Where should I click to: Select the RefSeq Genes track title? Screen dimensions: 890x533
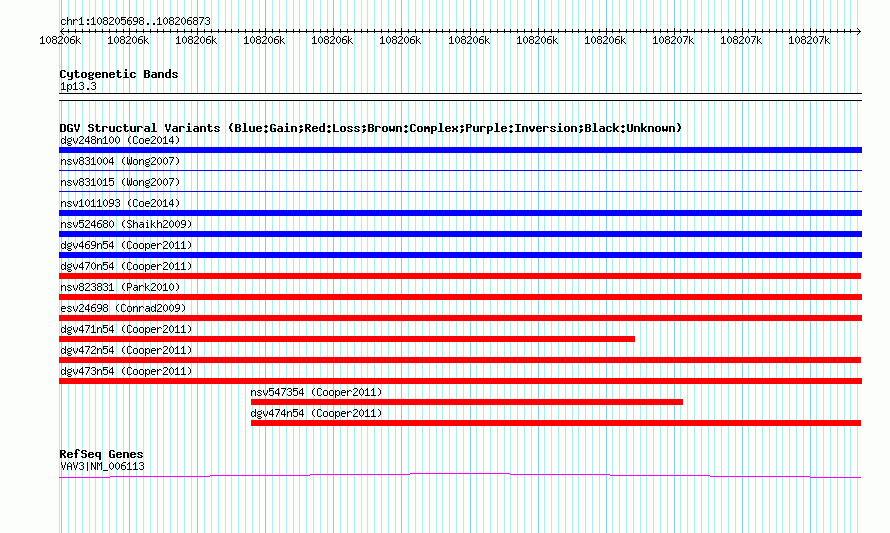(x=101, y=454)
